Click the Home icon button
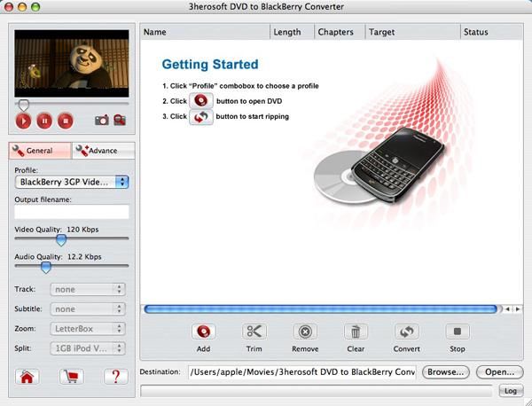532x406 pixels. 27,377
